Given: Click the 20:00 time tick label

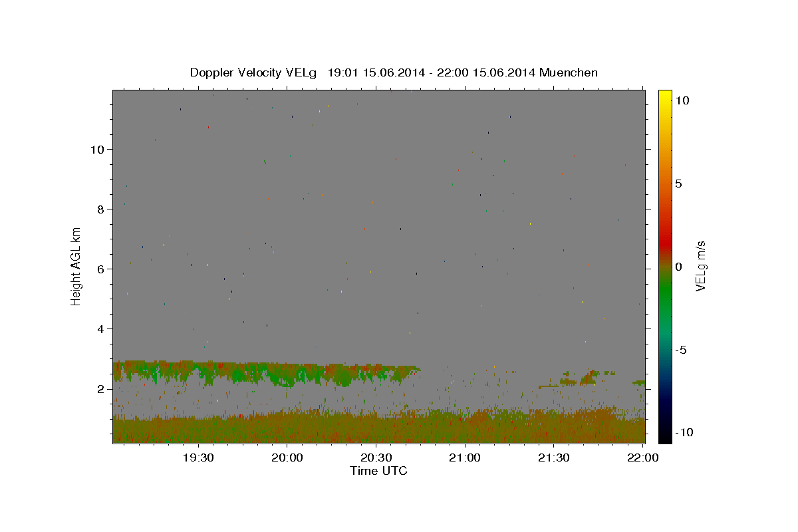Looking at the screenshot, I should tap(287, 458).
